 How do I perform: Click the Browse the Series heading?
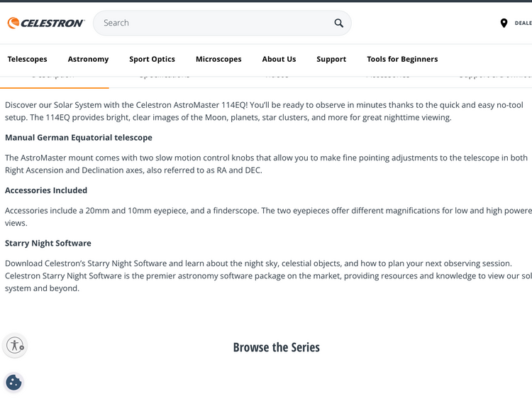pos(277,347)
